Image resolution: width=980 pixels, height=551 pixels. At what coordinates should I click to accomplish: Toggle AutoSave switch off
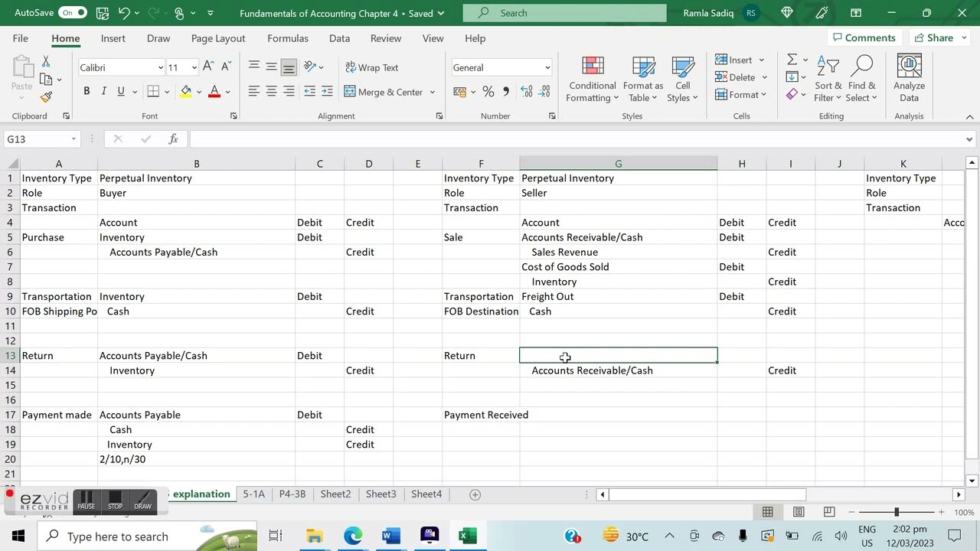(x=73, y=13)
